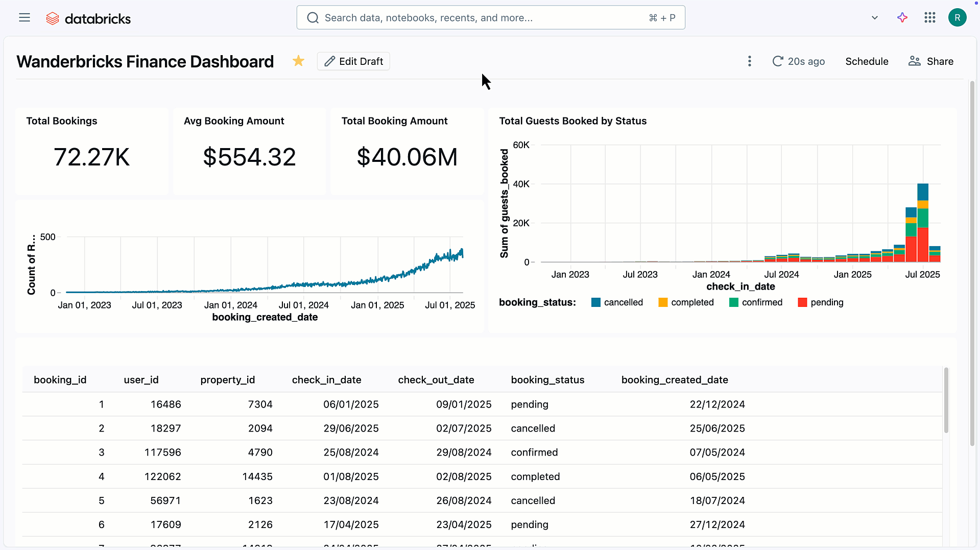
Task: Click inside the search bar
Action: [490, 17]
